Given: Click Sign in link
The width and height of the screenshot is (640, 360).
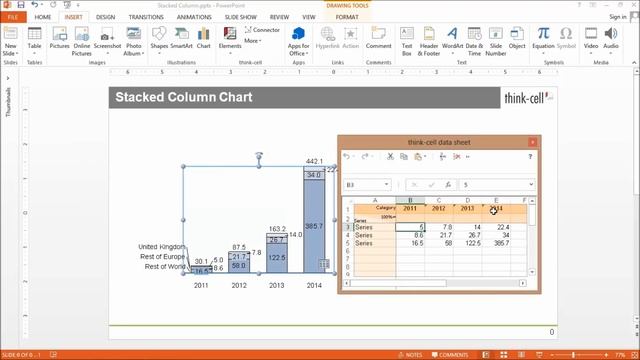Looking at the screenshot, I should point(618,17).
